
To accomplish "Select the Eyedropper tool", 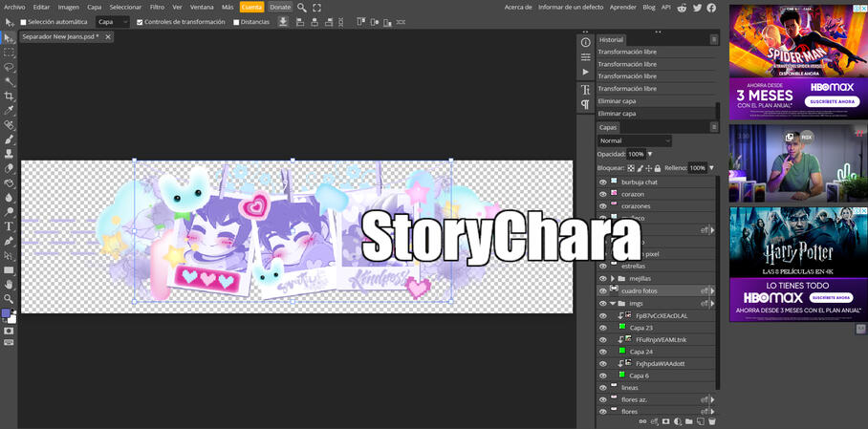I will 10,111.
